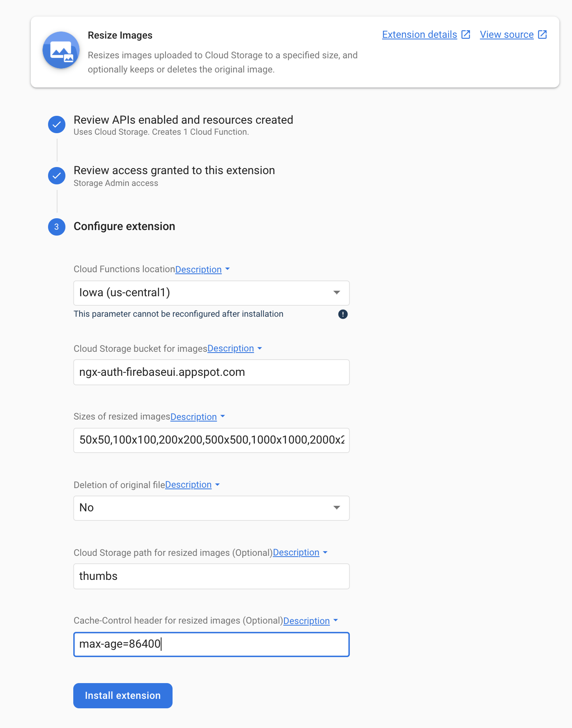The width and height of the screenshot is (572, 728).
Task: Open the Extension details link
Action: point(420,35)
